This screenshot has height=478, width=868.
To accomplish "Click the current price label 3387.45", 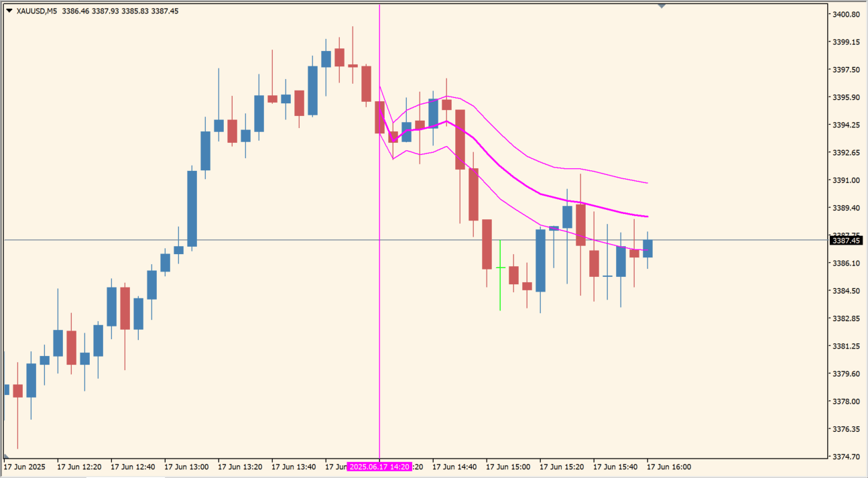I will tap(846, 240).
